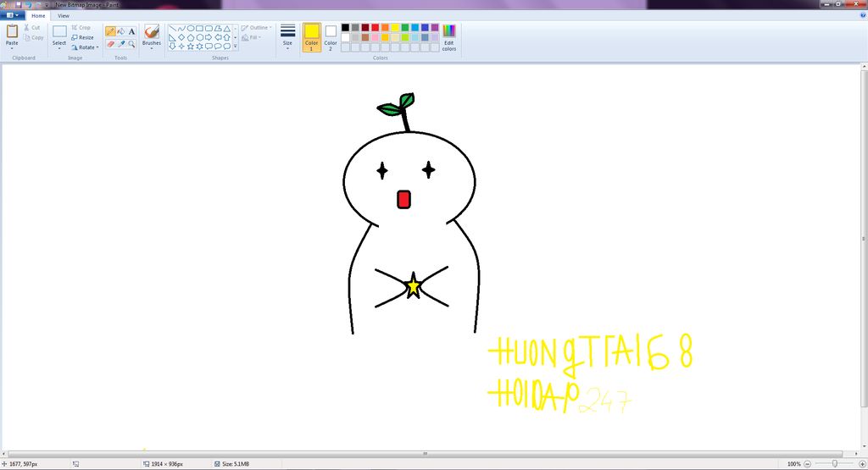Image resolution: width=868 pixels, height=470 pixels.
Task: Open the Paint application menu button
Action: tap(12, 15)
